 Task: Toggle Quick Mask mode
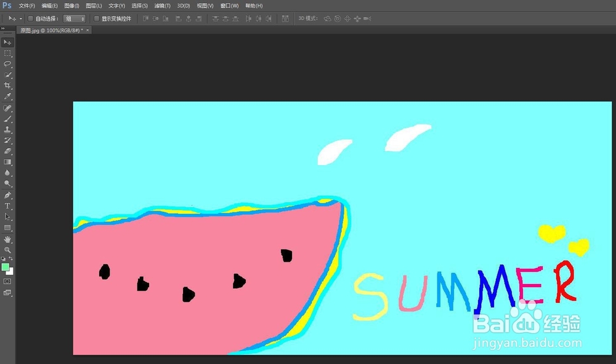pos(7,281)
